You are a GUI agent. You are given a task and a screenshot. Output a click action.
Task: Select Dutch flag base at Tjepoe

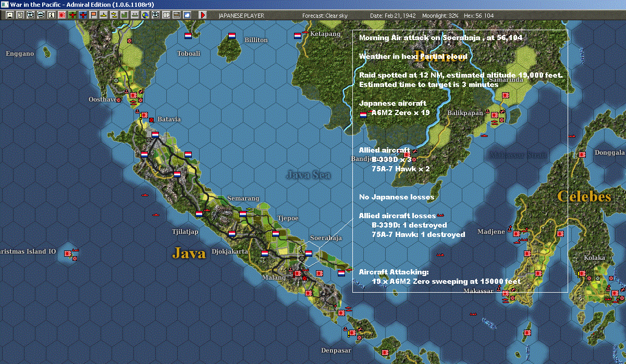point(275,233)
